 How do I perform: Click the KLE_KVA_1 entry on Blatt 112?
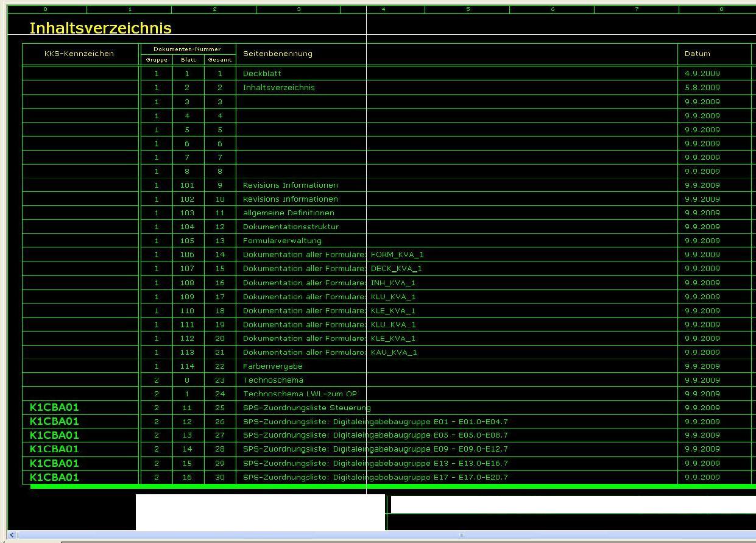[x=330, y=338]
